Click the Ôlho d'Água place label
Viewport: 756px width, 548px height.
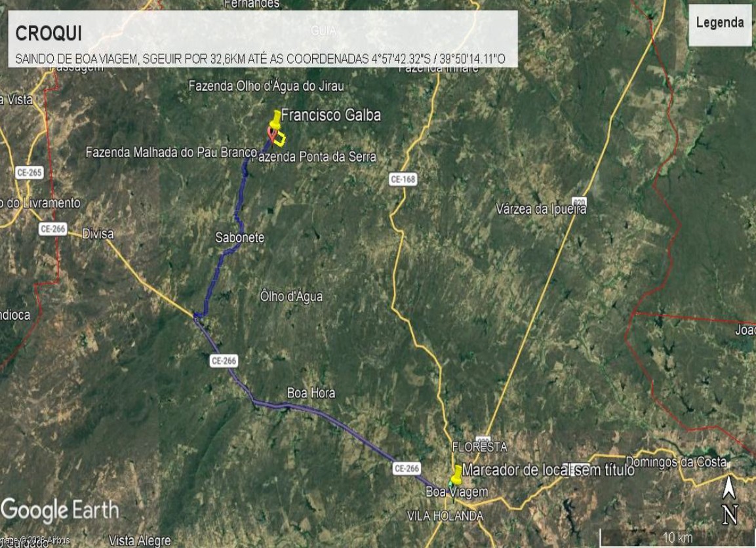(291, 296)
